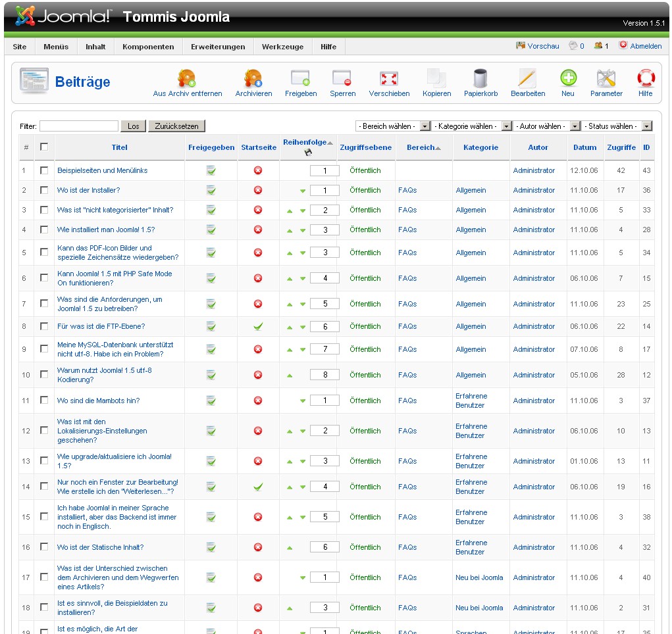Click into the Filter text field
This screenshot has width=672, height=634.
[x=79, y=126]
